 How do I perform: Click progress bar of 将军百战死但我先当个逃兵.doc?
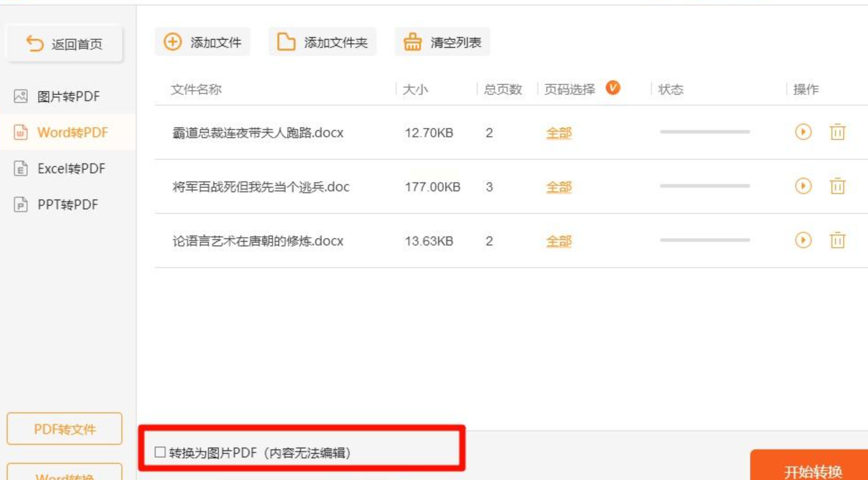pos(705,186)
